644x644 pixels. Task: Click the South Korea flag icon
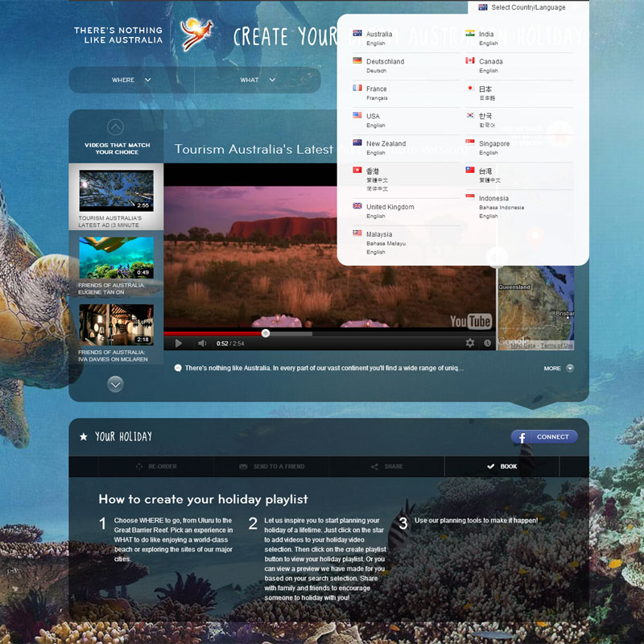point(470,115)
